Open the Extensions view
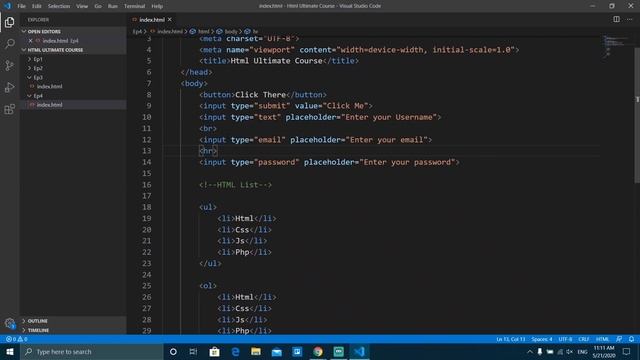Image resolution: width=640 pixels, height=360 pixels. coord(9,109)
